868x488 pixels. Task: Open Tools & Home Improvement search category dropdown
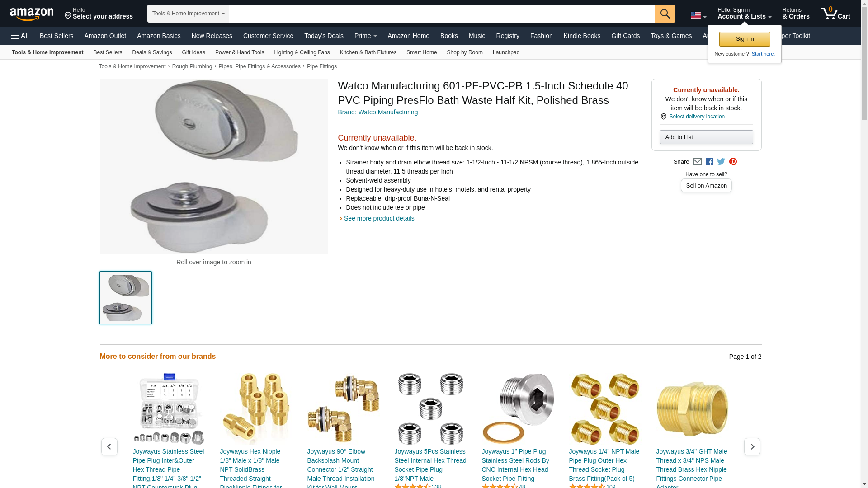tap(188, 14)
